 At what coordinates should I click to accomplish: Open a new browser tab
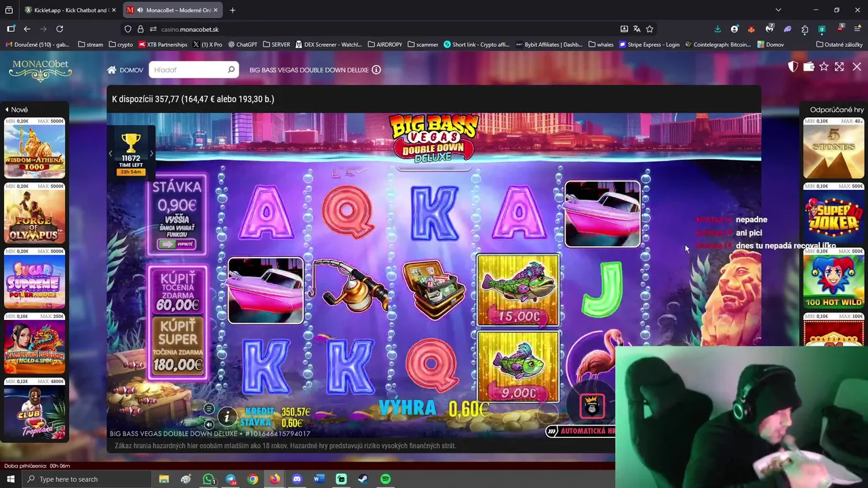point(233,10)
